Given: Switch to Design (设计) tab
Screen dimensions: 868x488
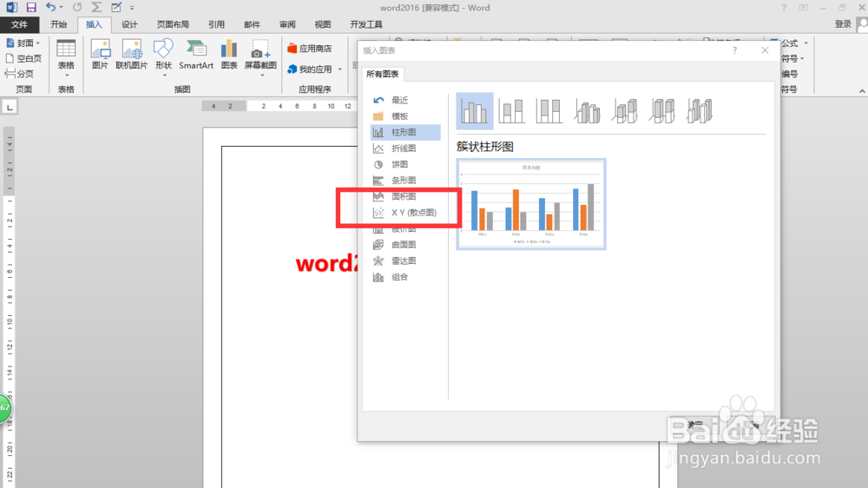Looking at the screenshot, I should (x=129, y=24).
